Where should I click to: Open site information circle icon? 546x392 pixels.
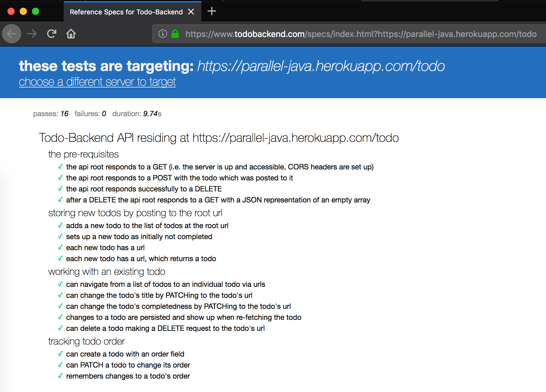coord(163,34)
